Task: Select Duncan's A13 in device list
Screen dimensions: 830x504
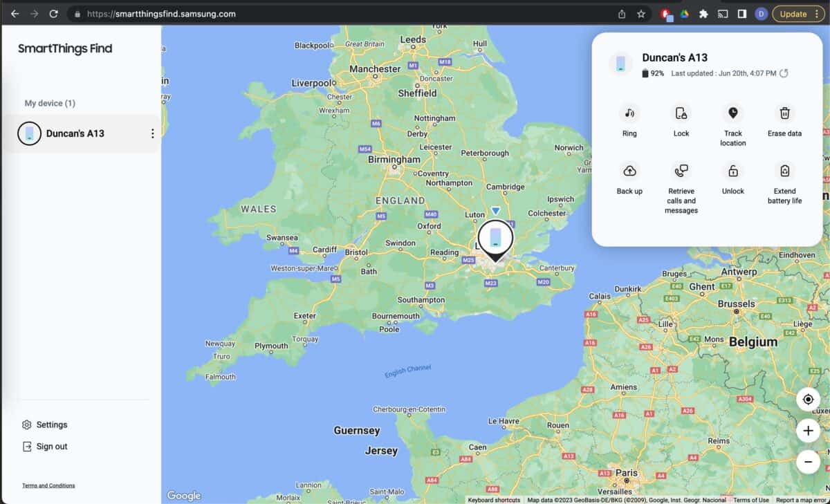Action: (80, 133)
